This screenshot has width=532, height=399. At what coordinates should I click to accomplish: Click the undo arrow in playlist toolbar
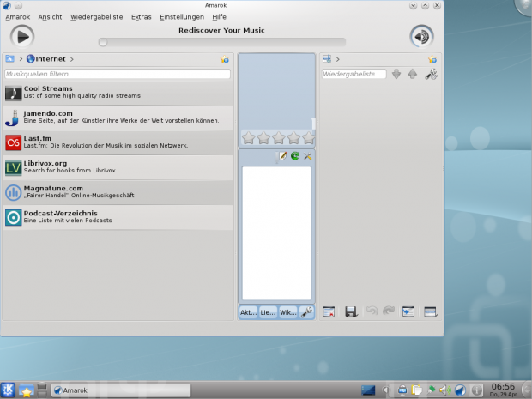tap(372, 311)
